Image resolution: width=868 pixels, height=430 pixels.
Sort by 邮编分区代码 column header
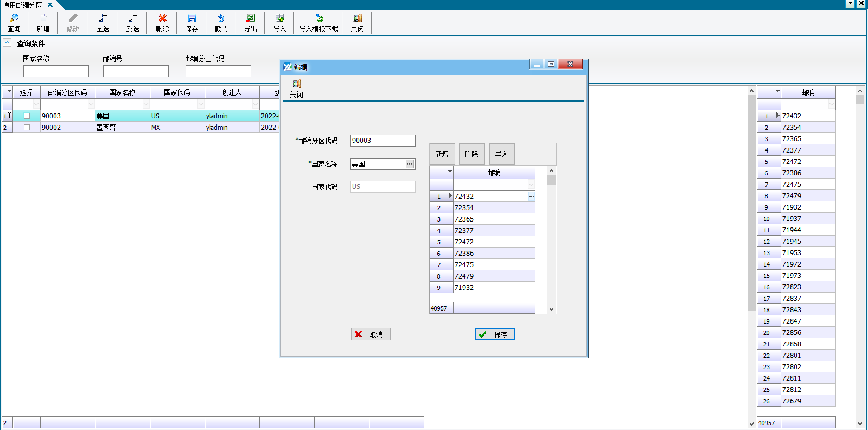pyautogui.click(x=68, y=92)
